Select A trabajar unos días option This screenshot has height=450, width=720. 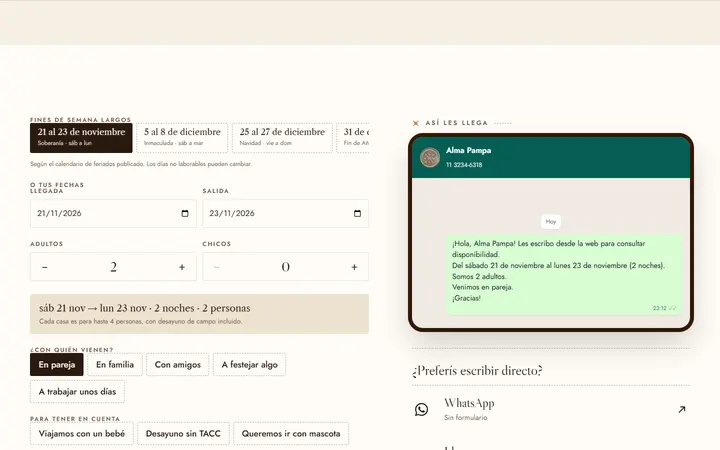click(77, 392)
